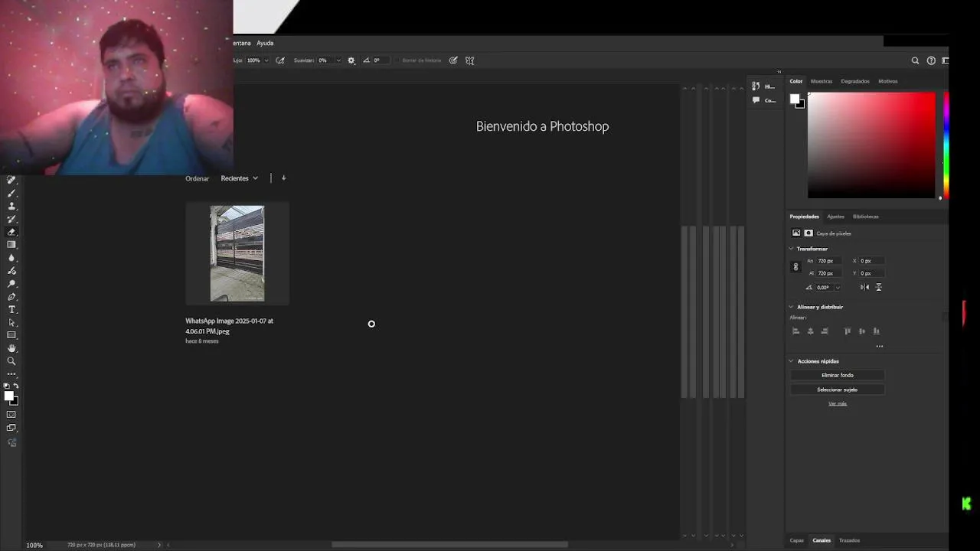
Task: Click Seleccionar sujeto button
Action: pyautogui.click(x=837, y=390)
